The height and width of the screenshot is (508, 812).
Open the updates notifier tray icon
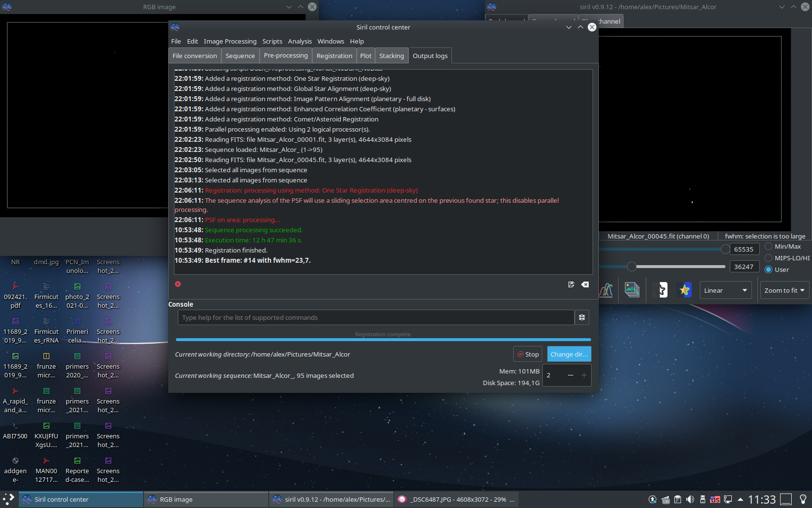pyautogui.click(x=652, y=499)
